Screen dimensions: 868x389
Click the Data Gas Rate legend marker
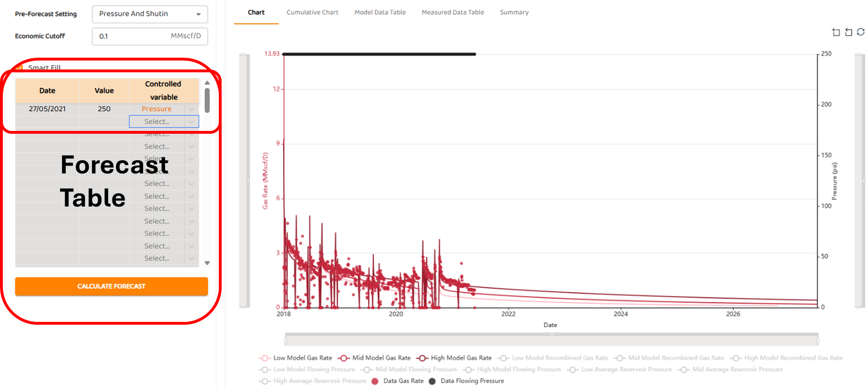point(375,381)
